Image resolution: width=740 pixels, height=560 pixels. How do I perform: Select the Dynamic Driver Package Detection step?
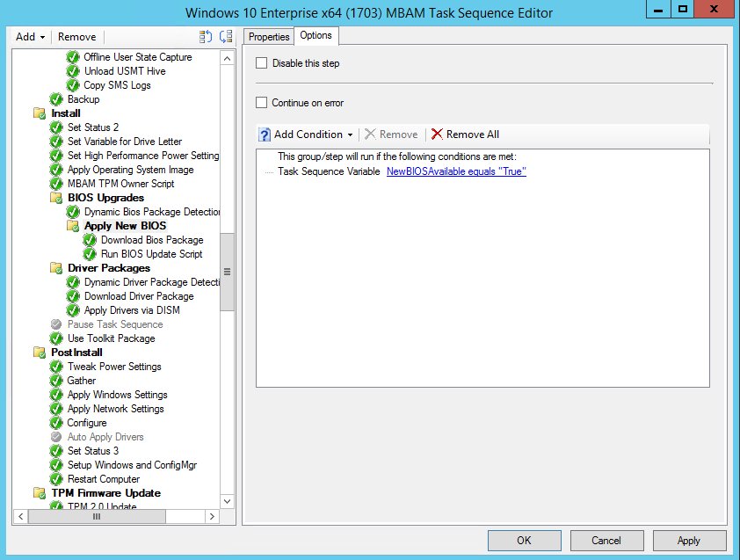(x=151, y=282)
